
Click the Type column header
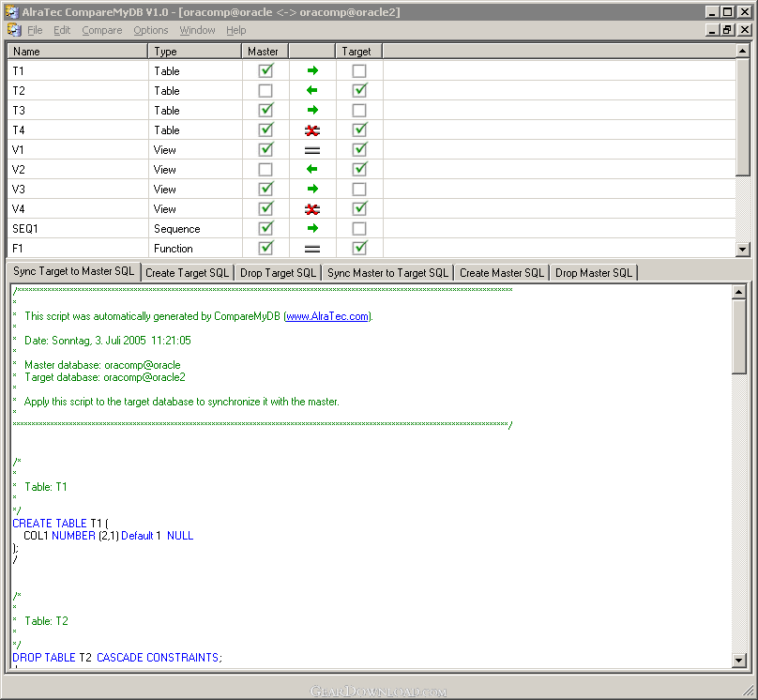(x=194, y=52)
